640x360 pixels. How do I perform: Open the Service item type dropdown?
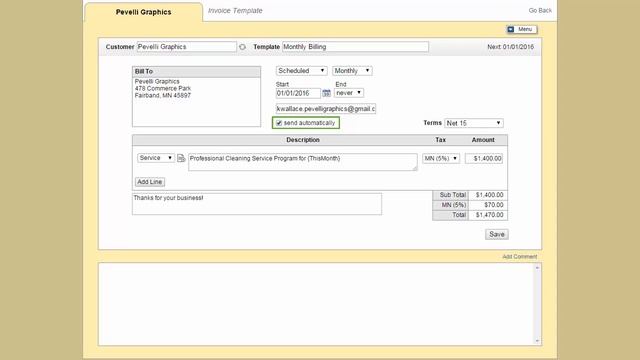[156, 158]
